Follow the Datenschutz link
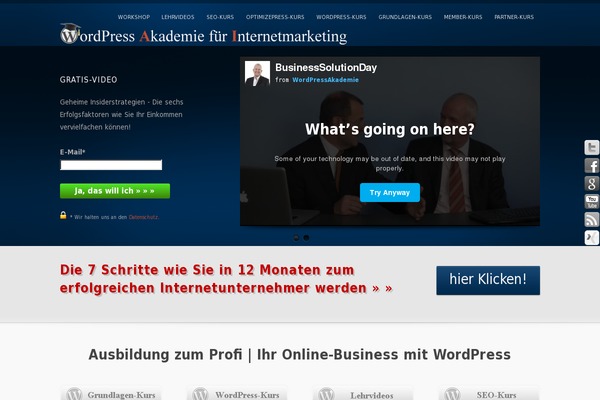This screenshot has height=400, width=600. click(x=143, y=217)
